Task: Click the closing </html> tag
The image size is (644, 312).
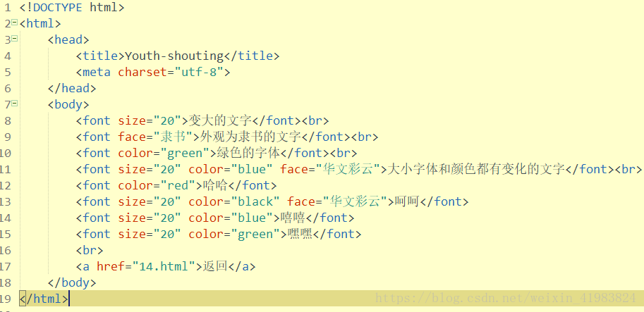Action: 44,299
